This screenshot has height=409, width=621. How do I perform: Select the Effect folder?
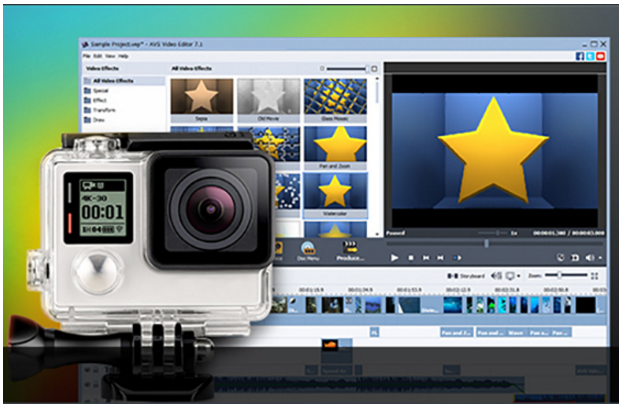(x=95, y=100)
